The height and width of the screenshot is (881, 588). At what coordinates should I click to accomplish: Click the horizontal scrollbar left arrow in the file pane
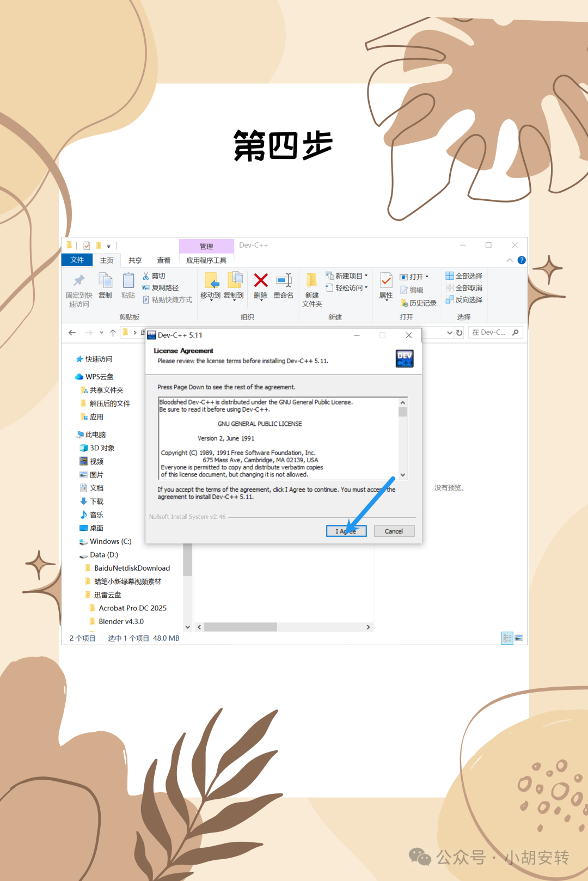(x=199, y=627)
